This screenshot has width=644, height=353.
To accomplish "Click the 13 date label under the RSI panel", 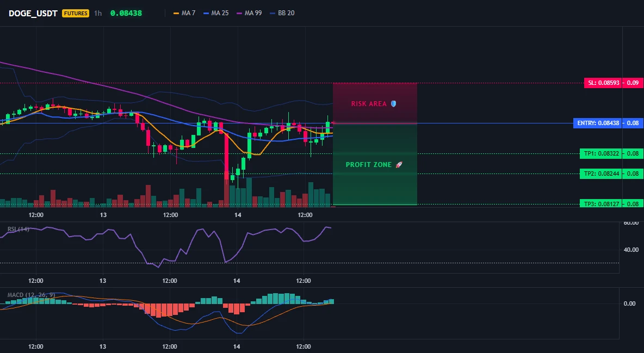I will point(103,281).
